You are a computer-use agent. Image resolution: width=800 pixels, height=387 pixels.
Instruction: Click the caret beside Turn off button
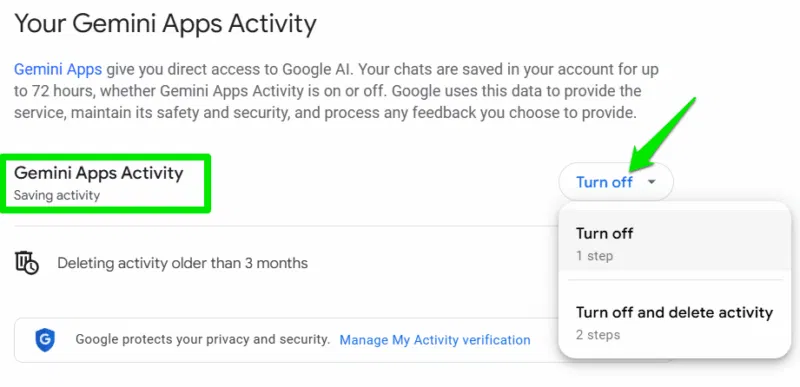tap(652, 182)
